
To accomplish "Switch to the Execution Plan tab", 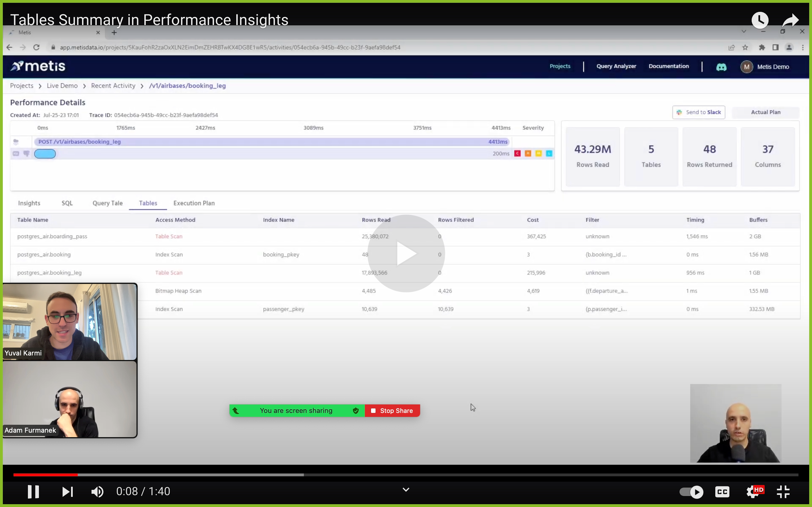I will [194, 203].
